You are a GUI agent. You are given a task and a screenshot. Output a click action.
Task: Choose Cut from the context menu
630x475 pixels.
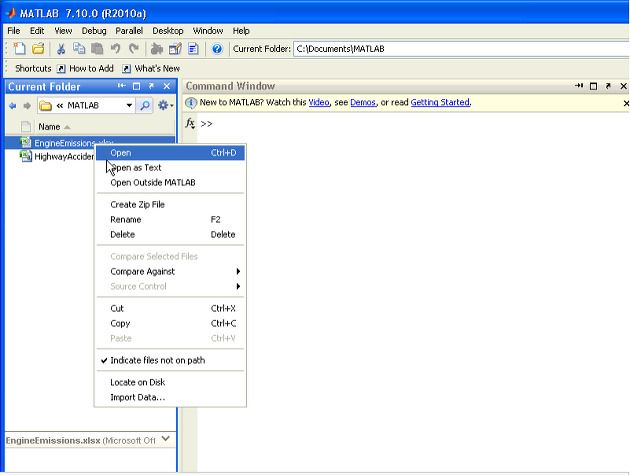(170, 308)
